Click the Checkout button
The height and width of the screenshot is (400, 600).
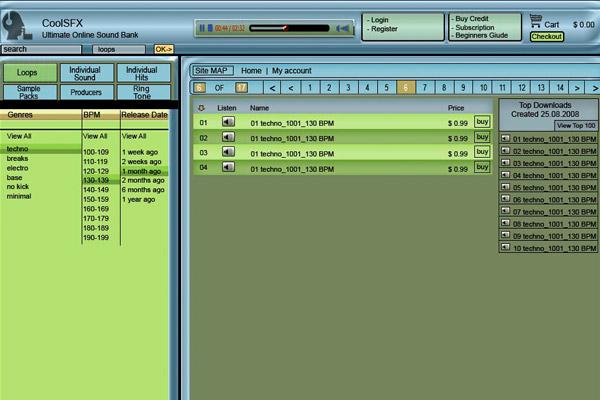(x=546, y=36)
